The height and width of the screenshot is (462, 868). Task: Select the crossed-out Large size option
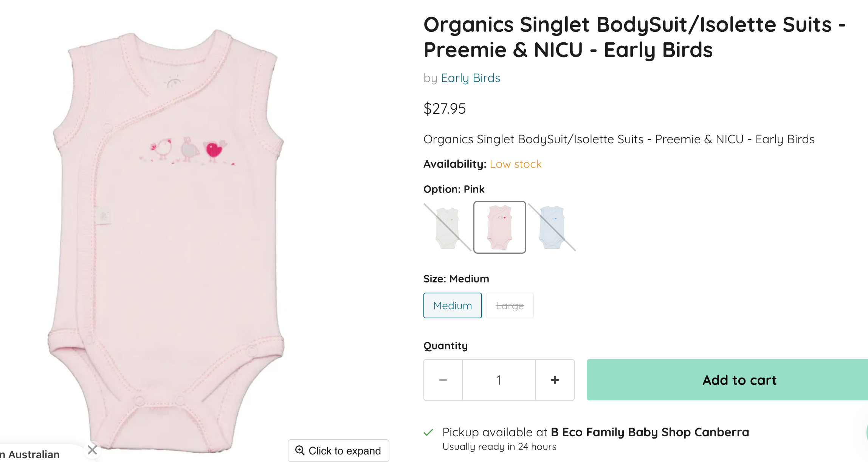tap(510, 305)
